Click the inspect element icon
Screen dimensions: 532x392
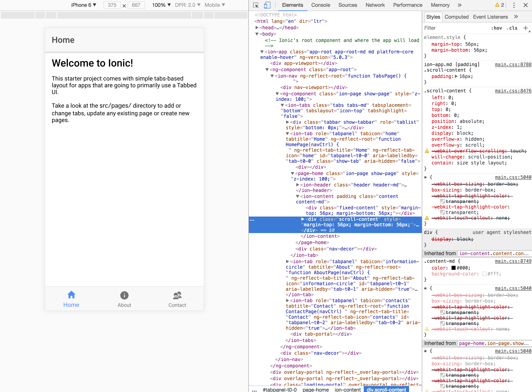(255, 5)
